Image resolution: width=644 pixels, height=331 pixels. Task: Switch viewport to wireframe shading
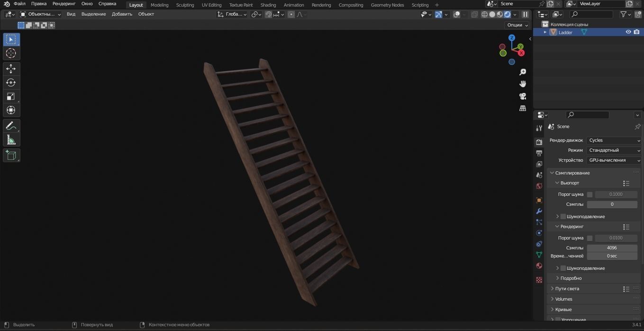[484, 14]
